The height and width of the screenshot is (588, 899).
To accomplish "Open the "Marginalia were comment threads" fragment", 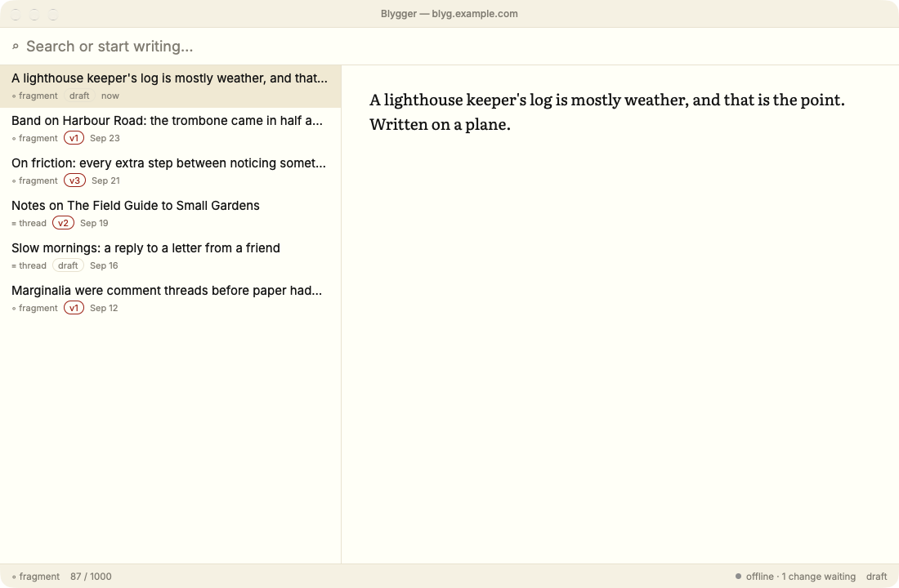I will (x=170, y=299).
